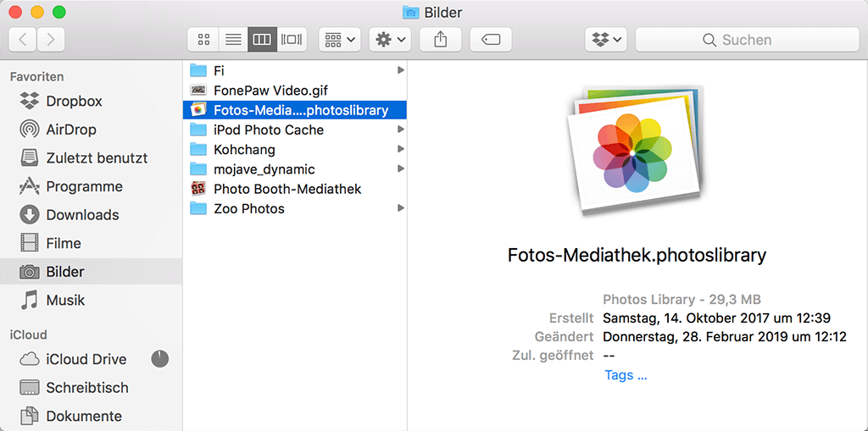The height and width of the screenshot is (431, 868).
Task: Select Downloads in the Favoriten sidebar
Action: [81, 215]
